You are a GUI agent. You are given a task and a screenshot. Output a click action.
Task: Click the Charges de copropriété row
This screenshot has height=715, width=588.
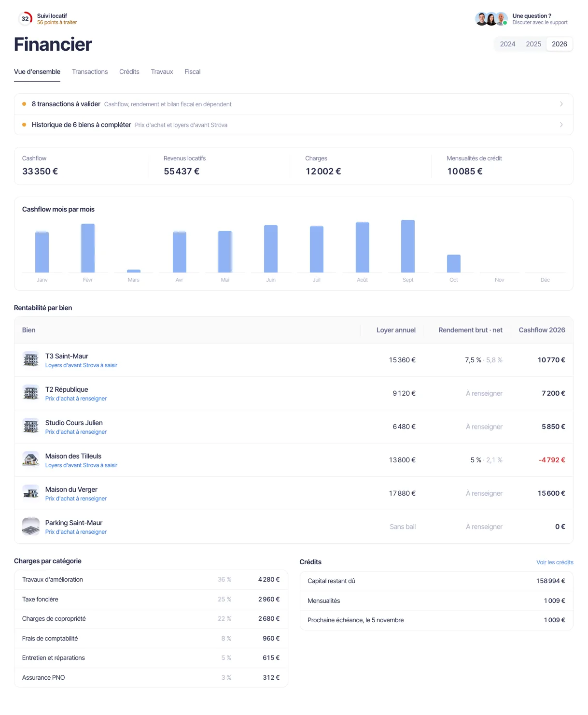tap(151, 619)
